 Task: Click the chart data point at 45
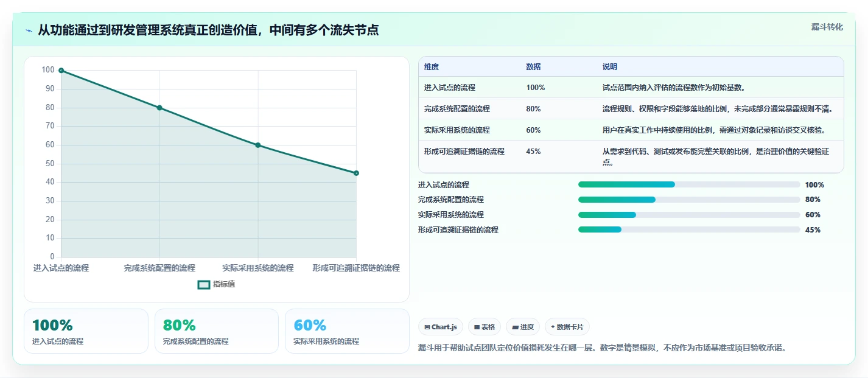click(x=356, y=173)
